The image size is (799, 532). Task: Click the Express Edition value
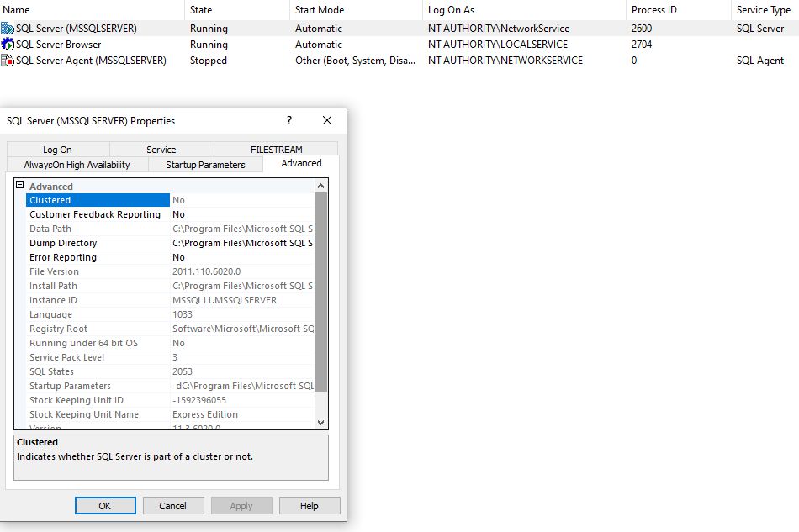pyautogui.click(x=205, y=413)
